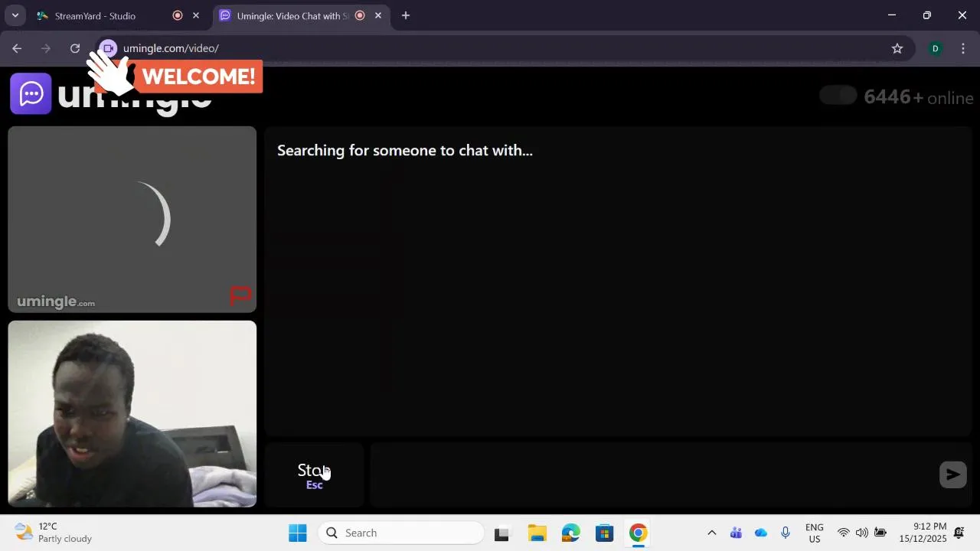This screenshot has height=551, width=980.
Task: Toggle the switch next to online count
Action: coord(838,96)
